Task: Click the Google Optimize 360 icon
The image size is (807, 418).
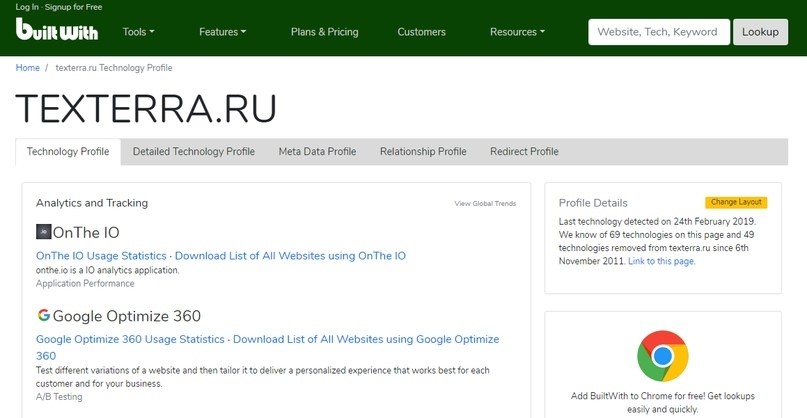Action: click(43, 316)
